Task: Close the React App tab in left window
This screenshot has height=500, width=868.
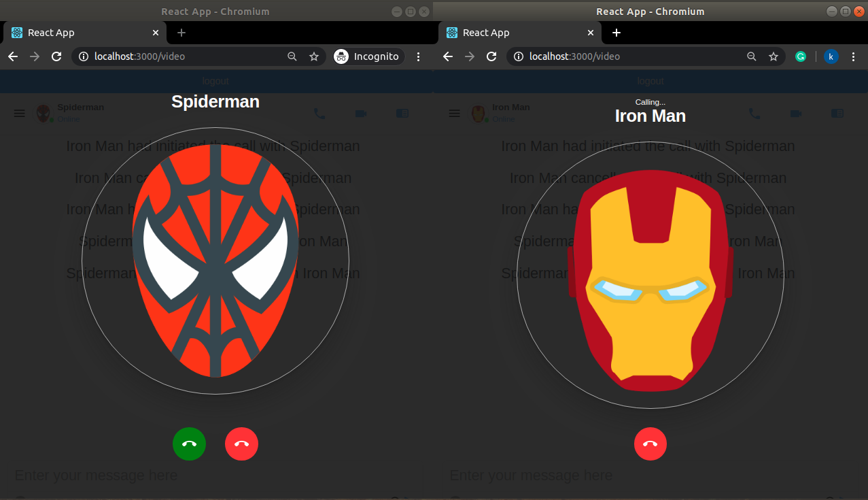Action: click(x=156, y=33)
